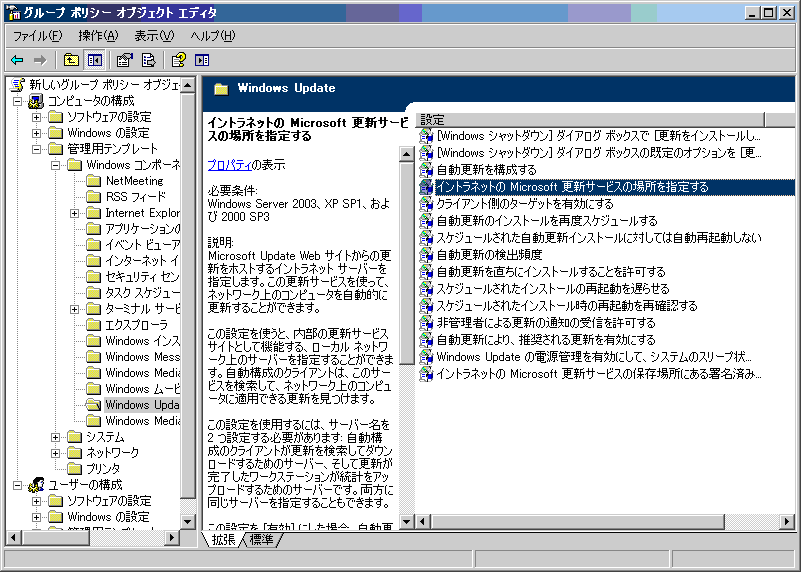Select インターネット インフォメーション tree item
Image resolution: width=801 pixels, height=572 pixels.
[x=143, y=261]
